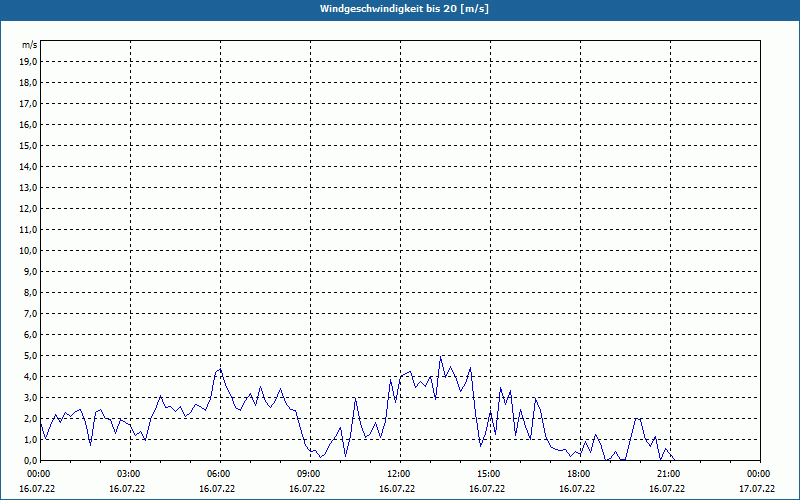Select the '1,0' y-axis label
Viewport: 800px width, 500px height.
(30, 439)
